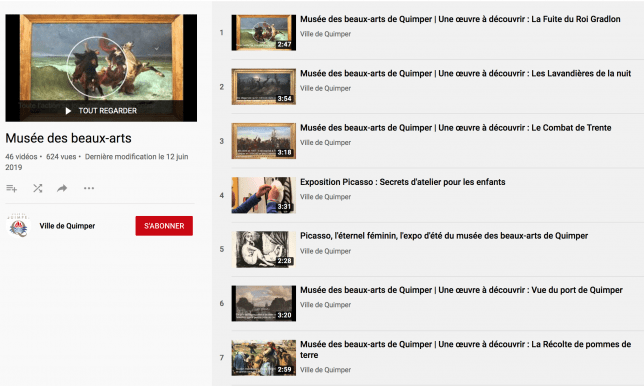Click the 2:28 duration badge
Screen dimensions: 644x386
(x=284, y=261)
